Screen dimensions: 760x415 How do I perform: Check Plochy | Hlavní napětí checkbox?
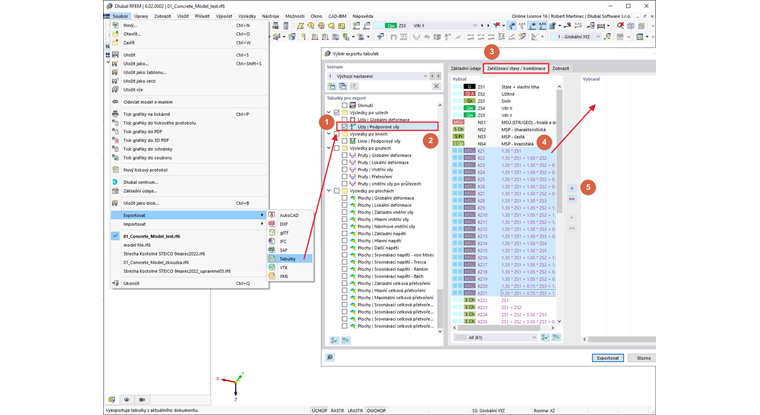(345, 240)
